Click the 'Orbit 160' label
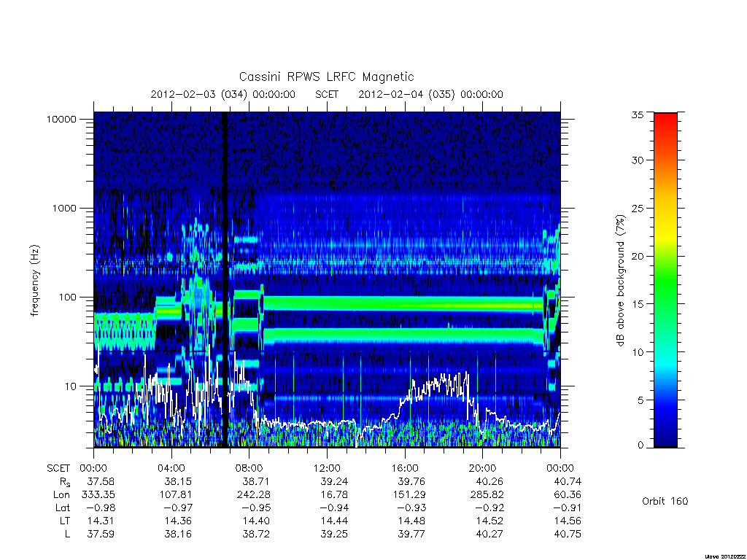 [x=665, y=501]
